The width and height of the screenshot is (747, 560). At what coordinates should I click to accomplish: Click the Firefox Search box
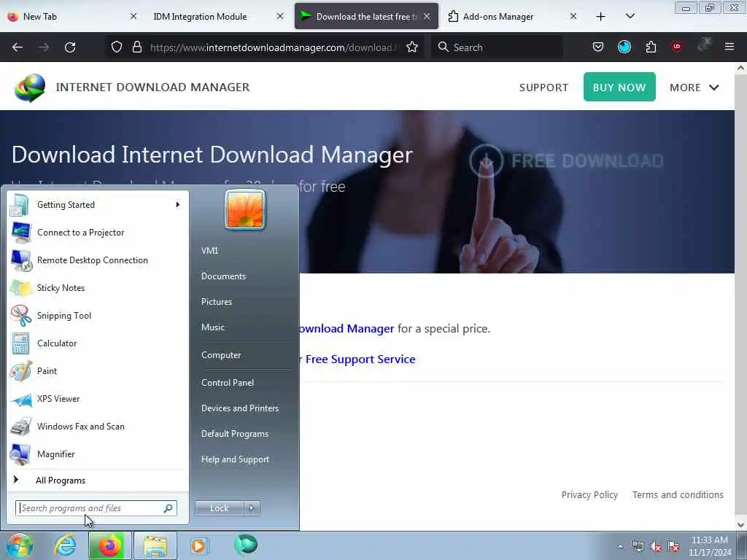498,47
